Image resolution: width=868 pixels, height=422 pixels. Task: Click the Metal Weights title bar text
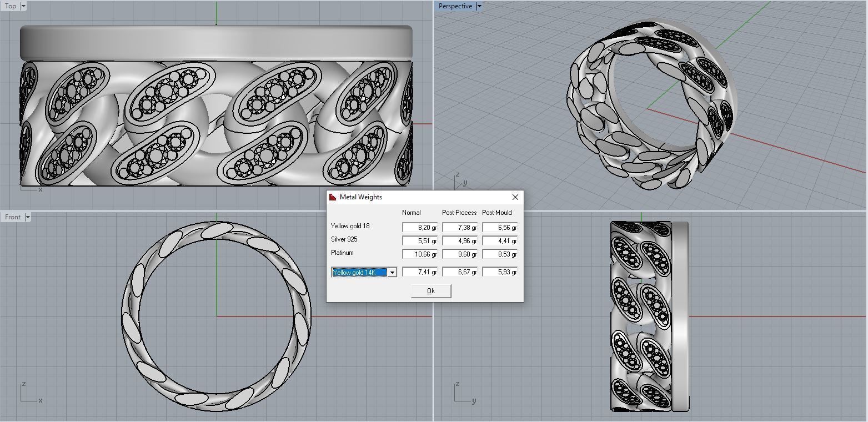click(x=361, y=197)
